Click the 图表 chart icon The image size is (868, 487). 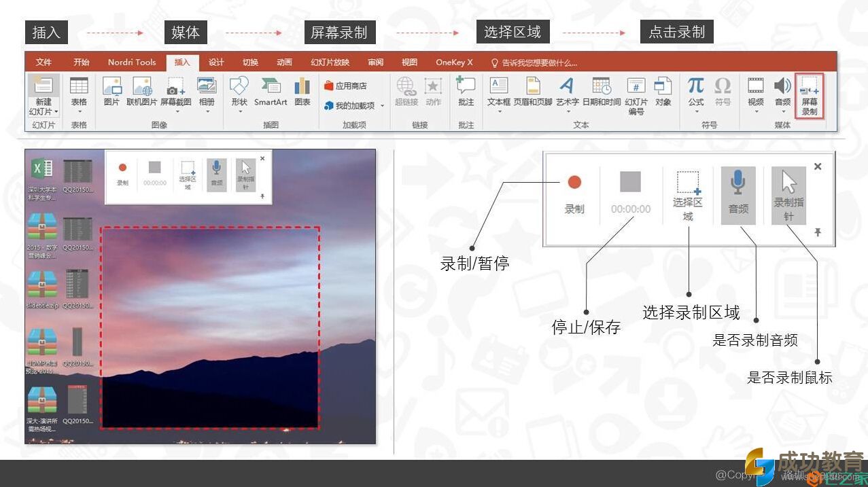tap(302, 92)
